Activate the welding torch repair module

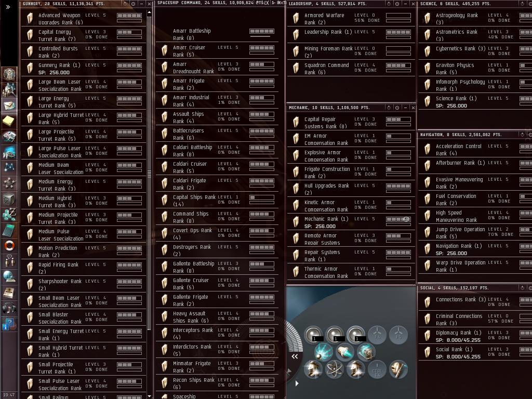(x=398, y=369)
